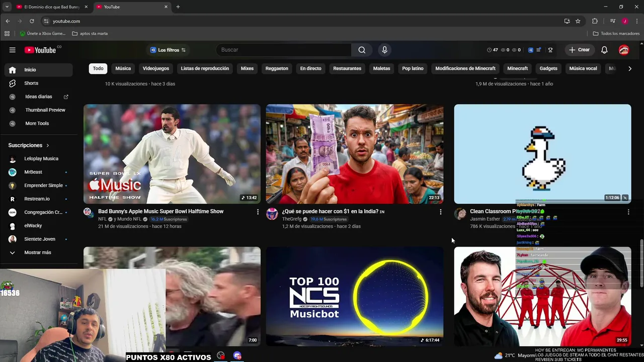This screenshot has height=362, width=644.
Task: Select the Todo filter chip
Action: 98,68
